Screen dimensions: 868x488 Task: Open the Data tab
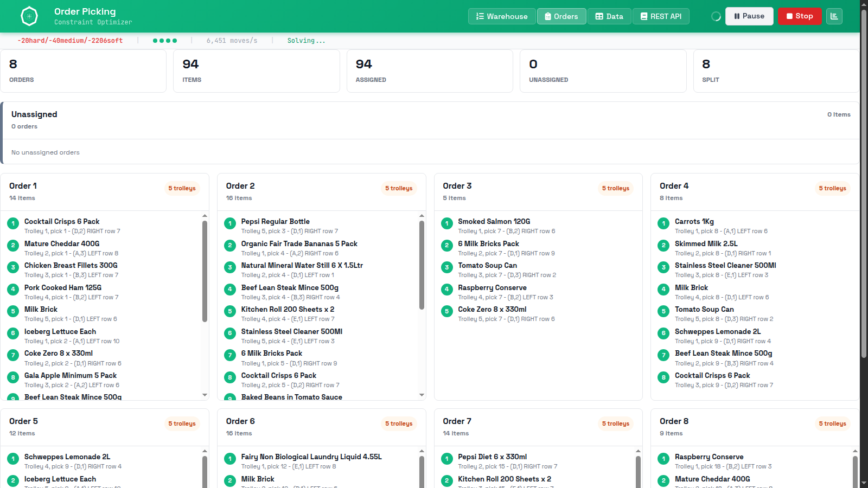point(609,16)
